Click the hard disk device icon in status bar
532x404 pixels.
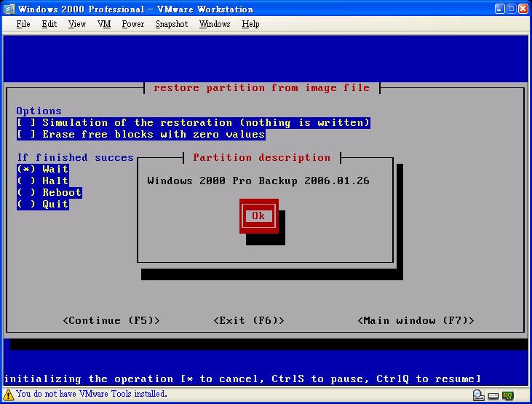493,396
